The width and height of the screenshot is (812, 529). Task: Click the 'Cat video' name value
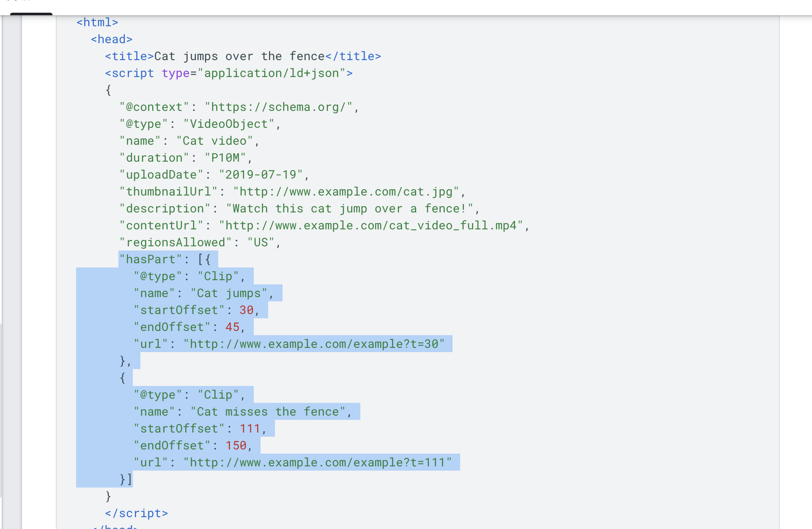(x=215, y=141)
